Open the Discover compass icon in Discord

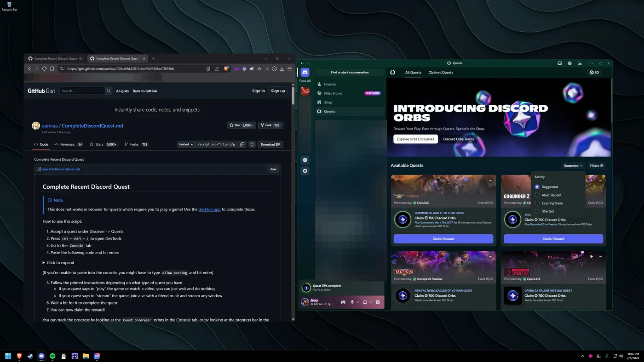(305, 171)
